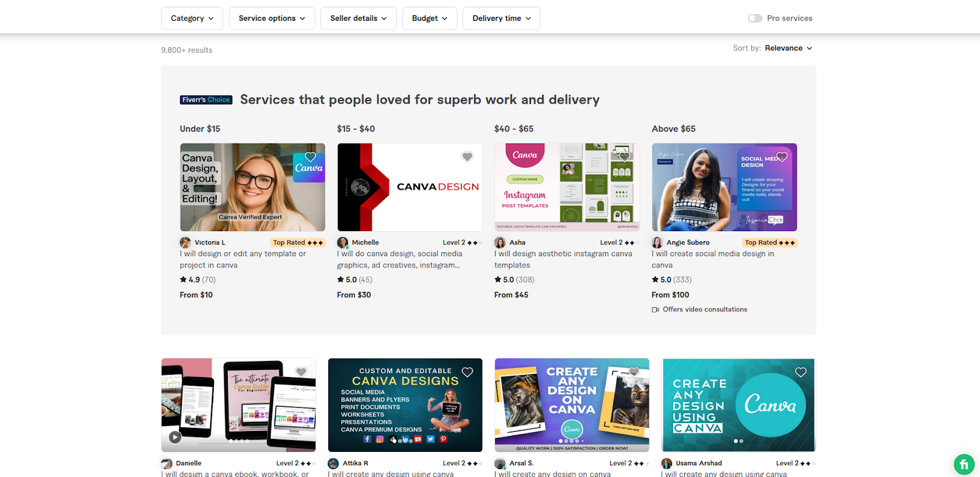
Task: Open Victoria L's Canva Design gig thumbnail
Action: [x=252, y=187]
